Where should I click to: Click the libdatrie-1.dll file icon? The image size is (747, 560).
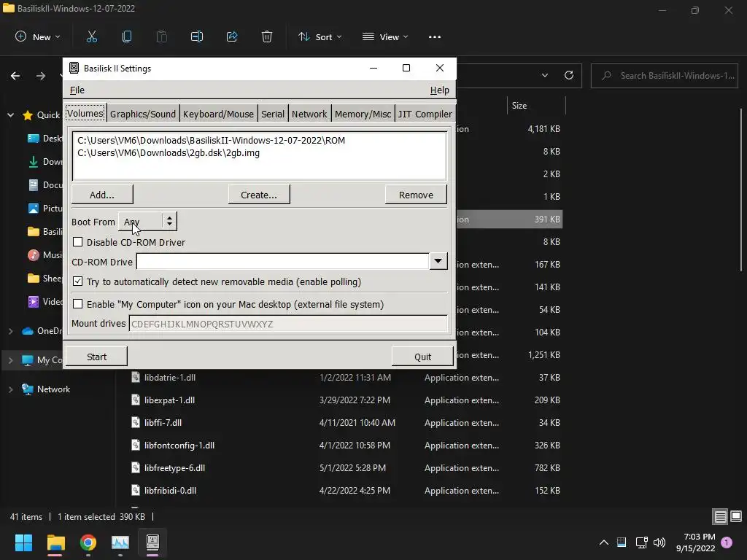pos(136,377)
